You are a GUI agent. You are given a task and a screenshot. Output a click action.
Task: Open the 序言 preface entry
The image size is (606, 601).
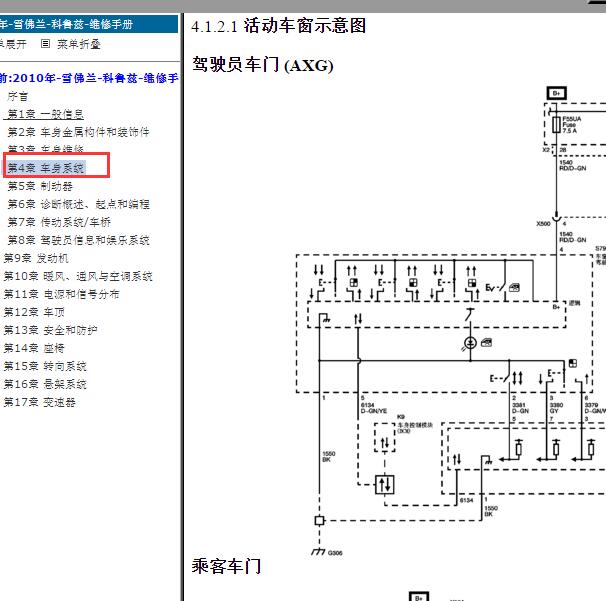(x=18, y=96)
